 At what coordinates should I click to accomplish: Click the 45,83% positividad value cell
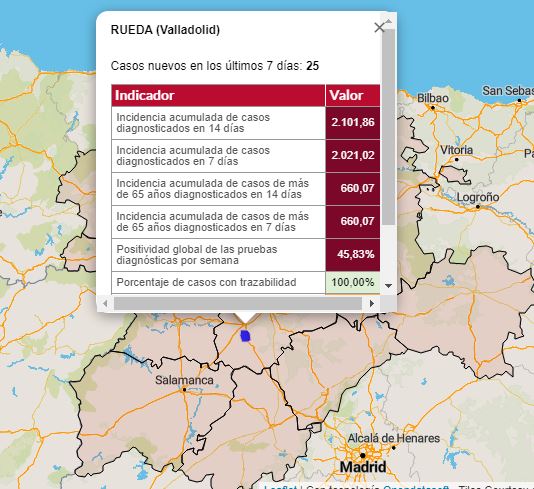click(353, 255)
